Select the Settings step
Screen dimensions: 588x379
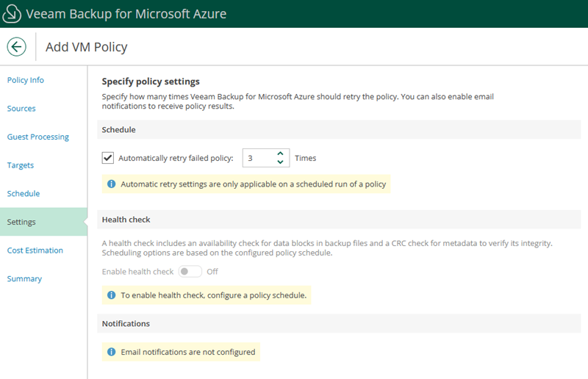click(x=21, y=222)
